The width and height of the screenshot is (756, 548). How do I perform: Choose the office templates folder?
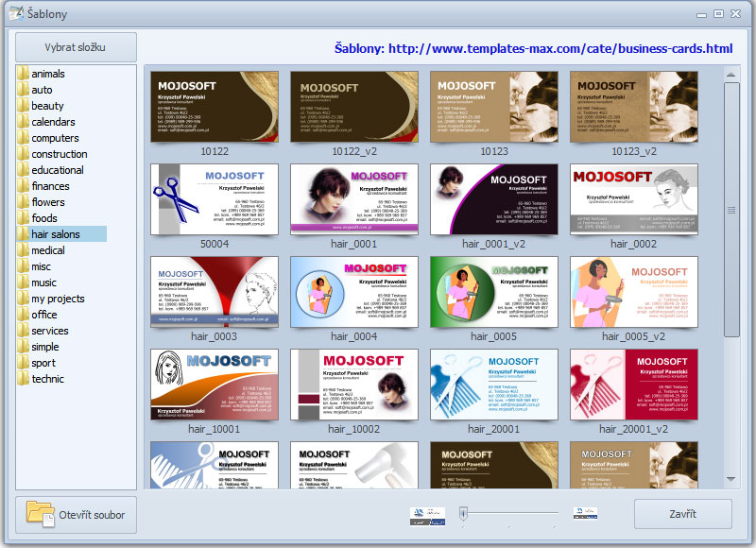44,315
